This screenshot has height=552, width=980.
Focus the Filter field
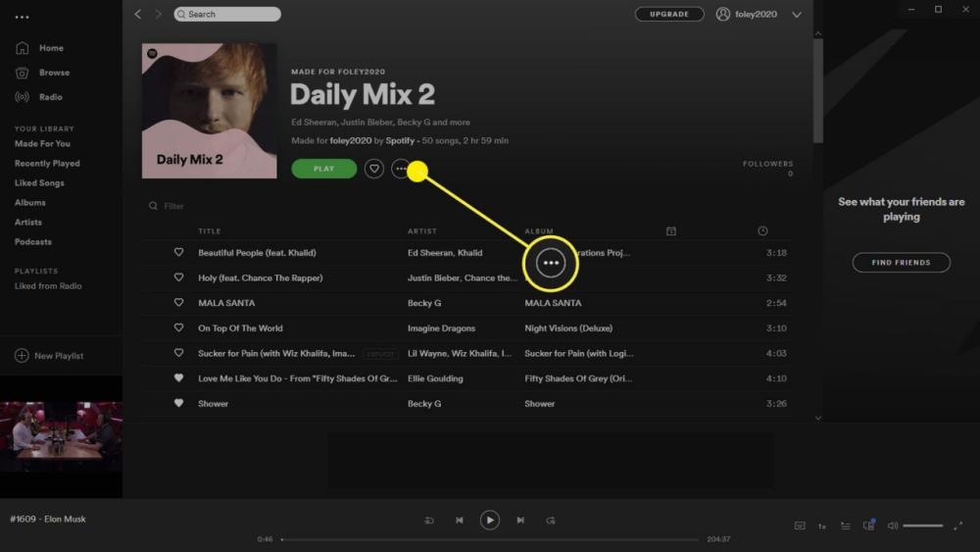tap(173, 206)
